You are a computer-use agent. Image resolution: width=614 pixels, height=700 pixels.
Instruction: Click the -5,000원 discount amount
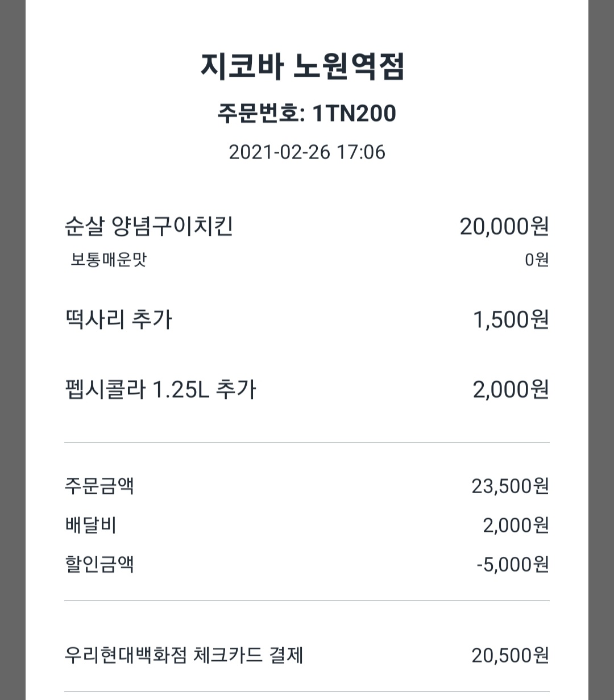(513, 565)
